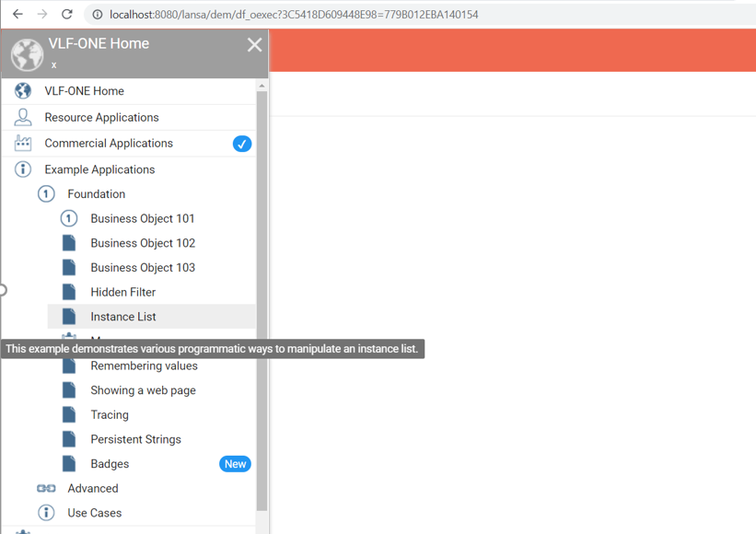Select the Instance List document icon
The width and height of the screenshot is (756, 534).
[x=70, y=316]
